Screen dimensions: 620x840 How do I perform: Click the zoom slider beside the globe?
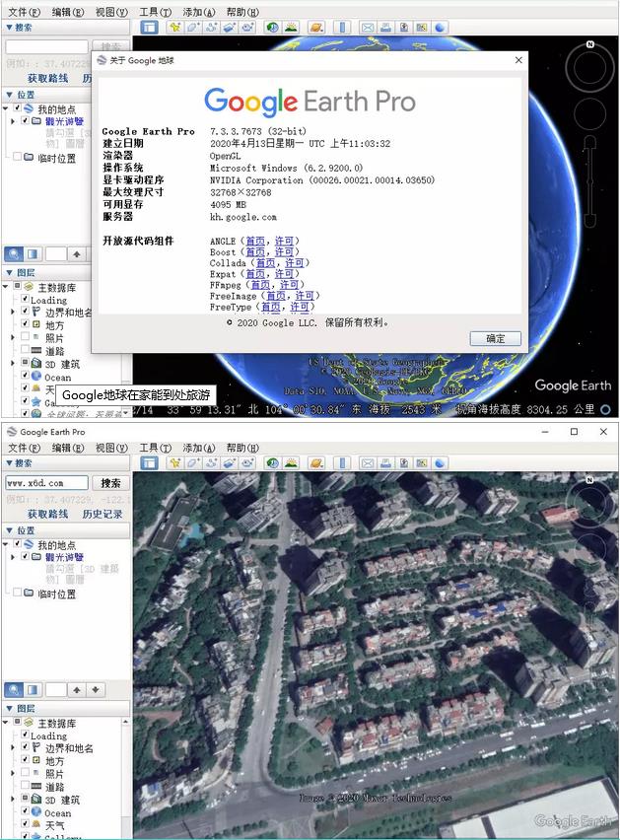pos(590,182)
